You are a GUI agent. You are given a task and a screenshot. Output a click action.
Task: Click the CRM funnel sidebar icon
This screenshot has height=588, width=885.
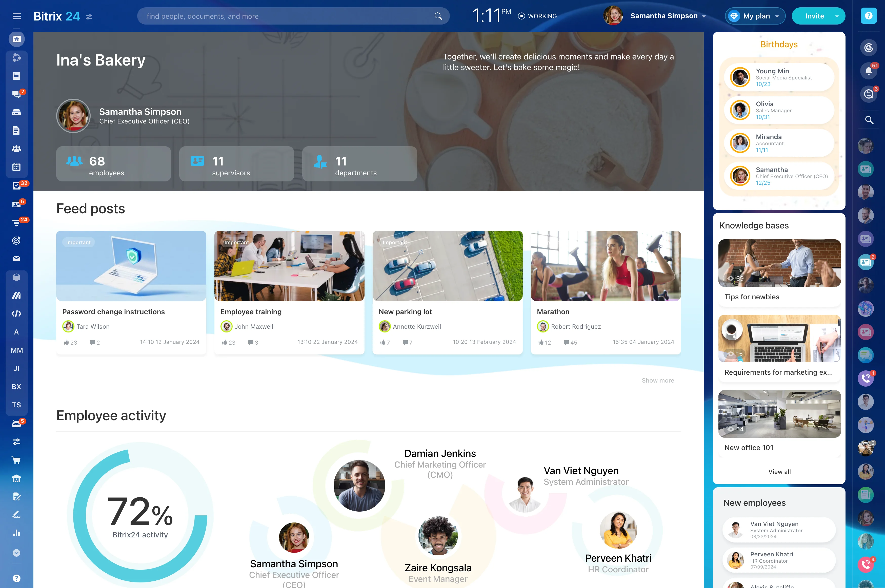pyautogui.click(x=16, y=222)
